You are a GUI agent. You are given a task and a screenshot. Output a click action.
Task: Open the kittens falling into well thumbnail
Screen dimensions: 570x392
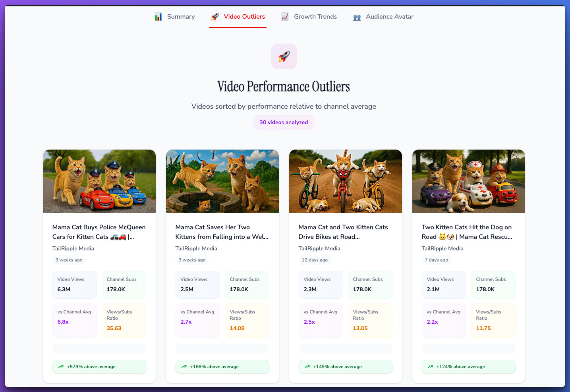point(222,181)
